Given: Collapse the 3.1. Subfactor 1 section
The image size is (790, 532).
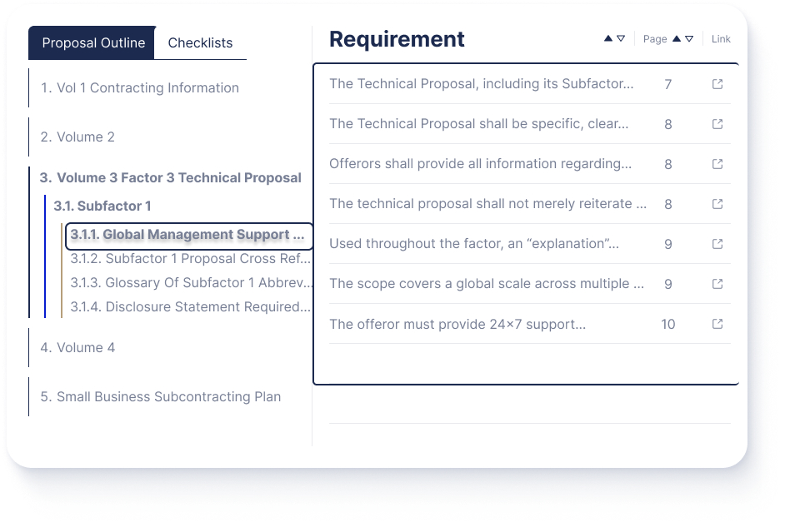Looking at the screenshot, I should 102,206.
